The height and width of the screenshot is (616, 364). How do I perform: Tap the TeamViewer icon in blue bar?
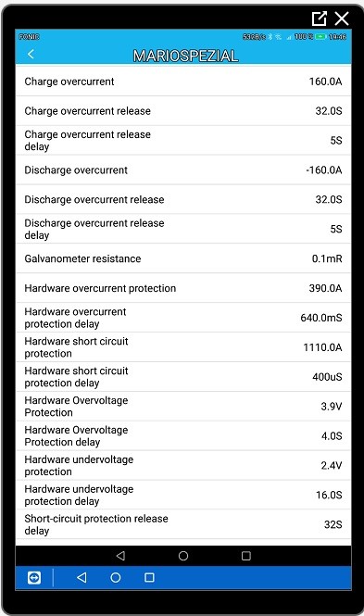[x=34, y=578]
